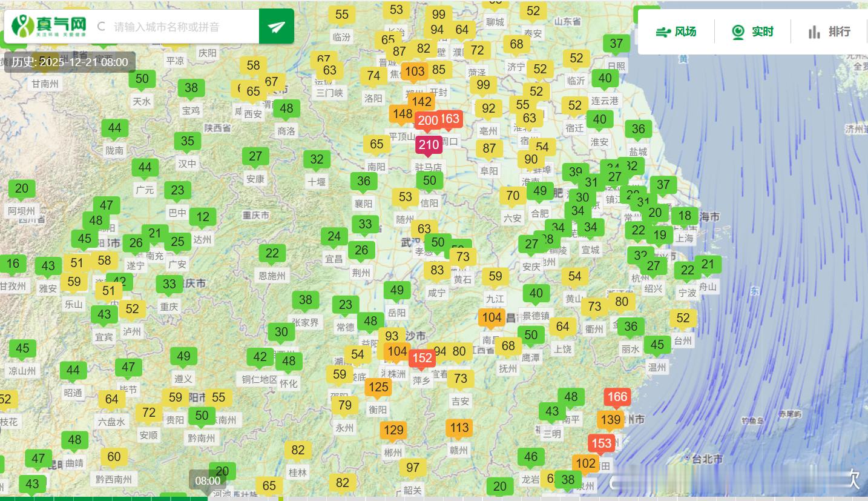Select the 82 AQI marker above 桂林
The width and height of the screenshot is (868, 501).
click(298, 450)
